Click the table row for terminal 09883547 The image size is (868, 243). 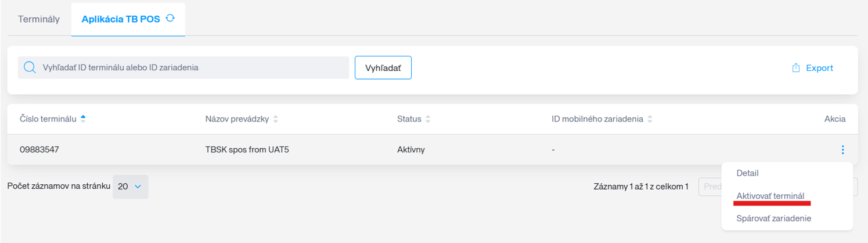(x=433, y=150)
